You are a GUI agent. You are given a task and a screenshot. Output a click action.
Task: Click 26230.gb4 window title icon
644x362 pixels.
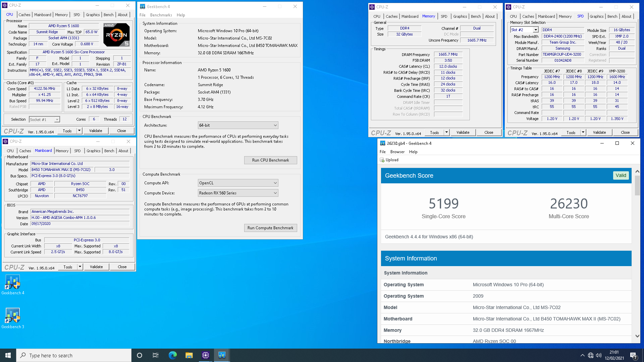coord(382,143)
